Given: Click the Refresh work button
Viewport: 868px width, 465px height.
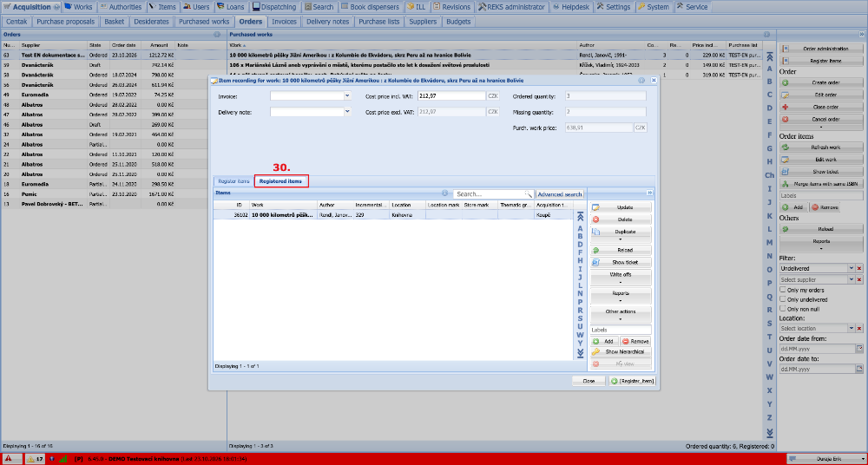Looking at the screenshot, I should 821,147.
